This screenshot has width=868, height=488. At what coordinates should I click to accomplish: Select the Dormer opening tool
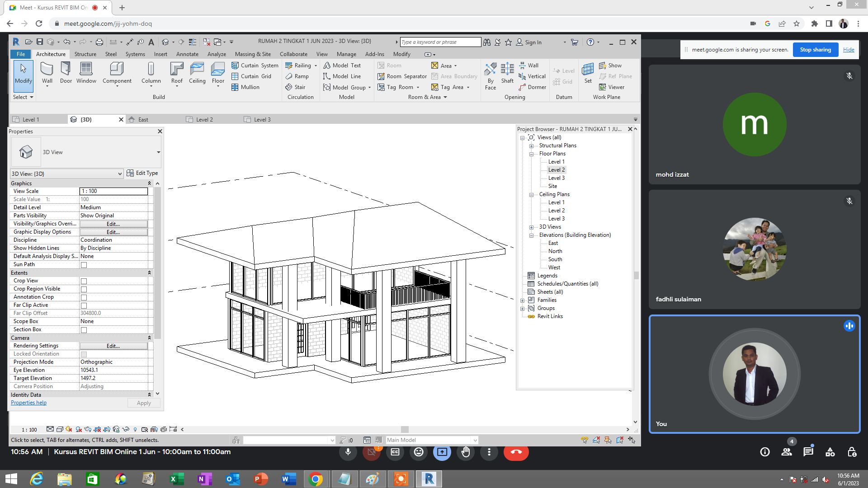(x=533, y=87)
